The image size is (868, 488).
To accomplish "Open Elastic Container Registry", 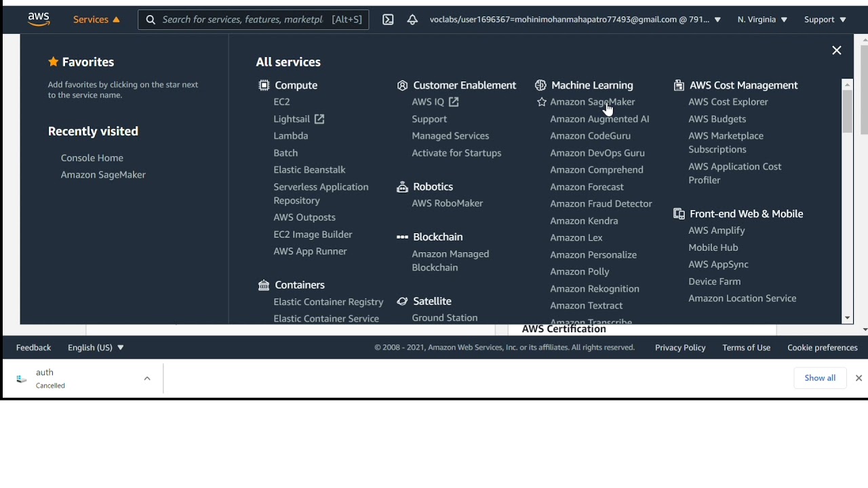I will (x=328, y=302).
